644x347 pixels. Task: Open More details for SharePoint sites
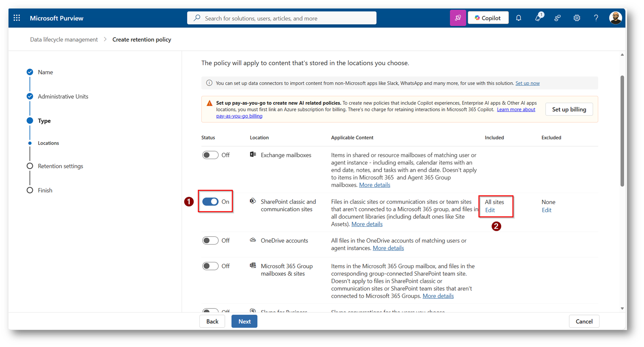pyautogui.click(x=367, y=224)
